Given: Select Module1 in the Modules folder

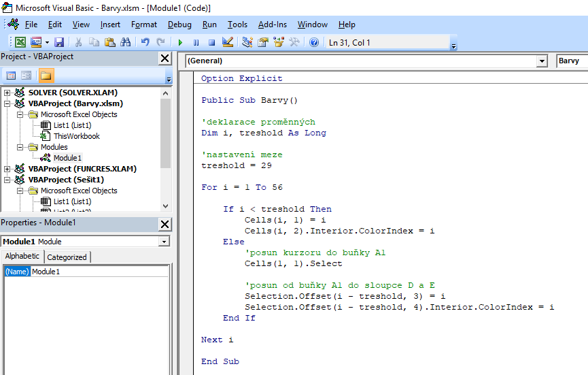Looking at the screenshot, I should point(67,158).
